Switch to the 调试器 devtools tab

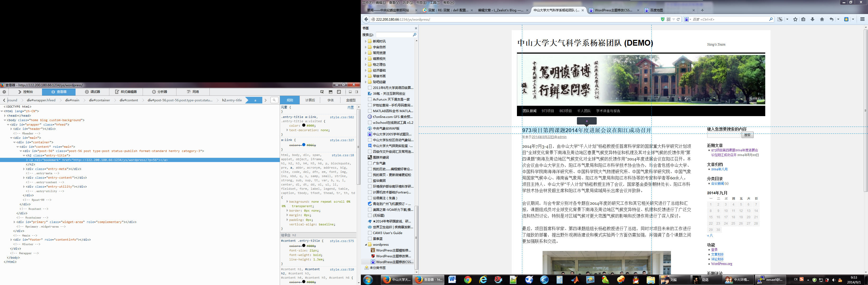coord(92,92)
